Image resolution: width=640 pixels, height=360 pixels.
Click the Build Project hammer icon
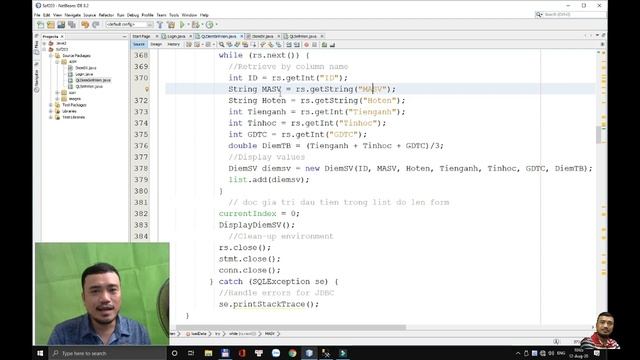pyautogui.click(x=160, y=25)
